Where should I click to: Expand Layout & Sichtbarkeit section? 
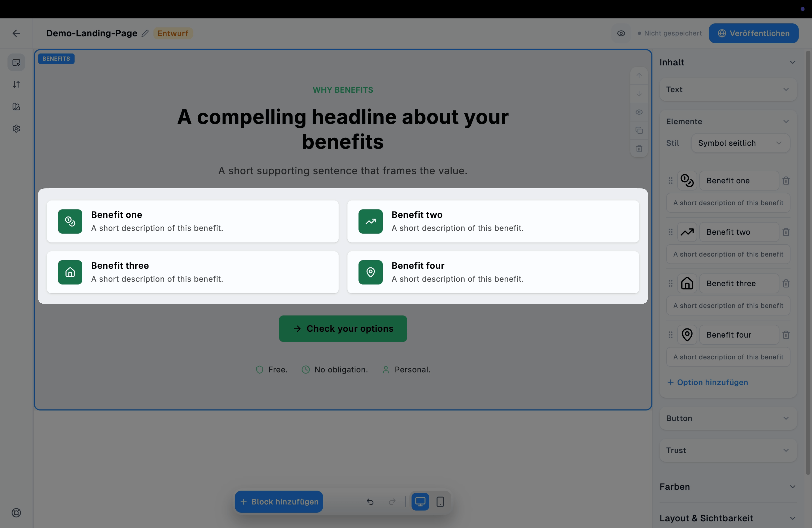point(728,518)
